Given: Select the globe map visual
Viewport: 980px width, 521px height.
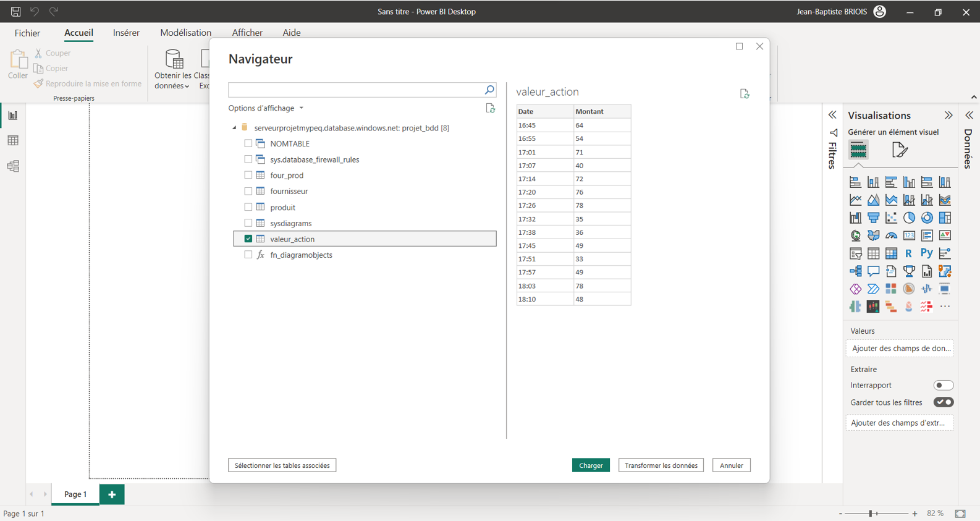Looking at the screenshot, I should point(855,235).
